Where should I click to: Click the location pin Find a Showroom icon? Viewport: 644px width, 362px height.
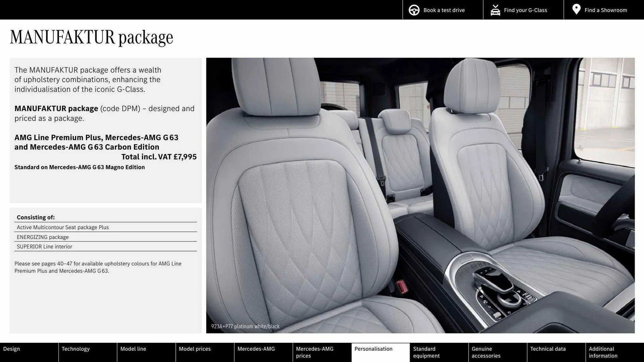(x=576, y=9)
